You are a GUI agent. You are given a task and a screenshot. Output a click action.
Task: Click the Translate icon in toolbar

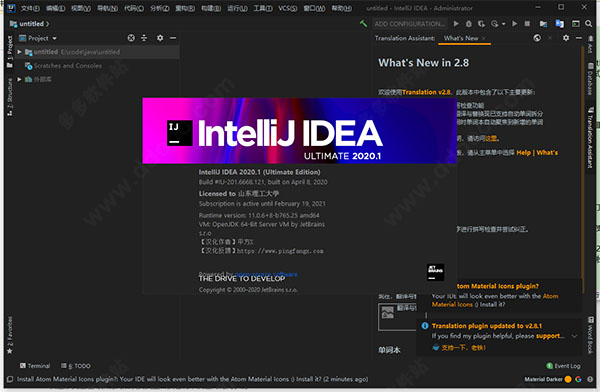click(x=559, y=24)
